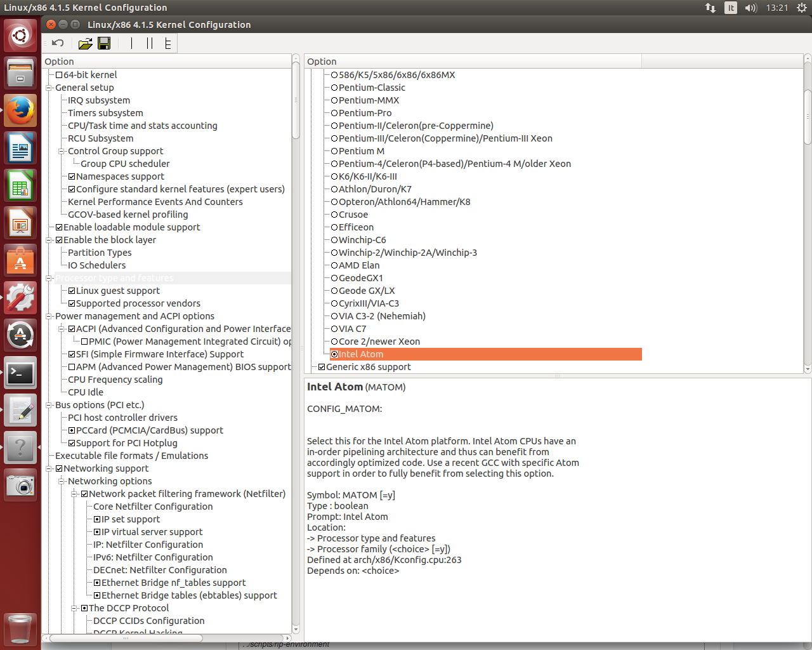This screenshot has height=650, width=812.
Task: Click the network indicator in top bar
Action: [x=710, y=8]
